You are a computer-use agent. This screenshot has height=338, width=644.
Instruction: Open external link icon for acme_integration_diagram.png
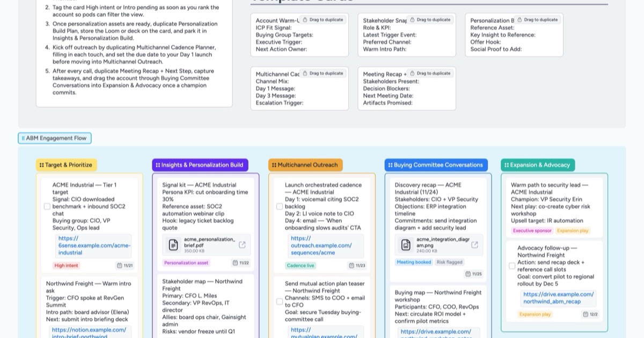point(474,245)
